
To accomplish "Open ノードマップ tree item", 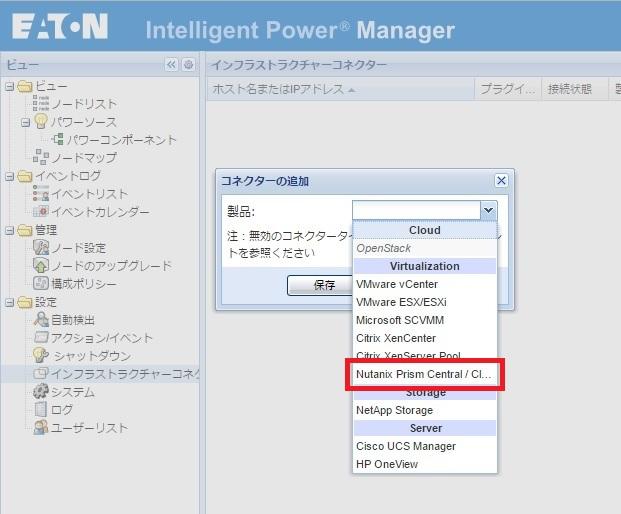I will pos(84,158).
